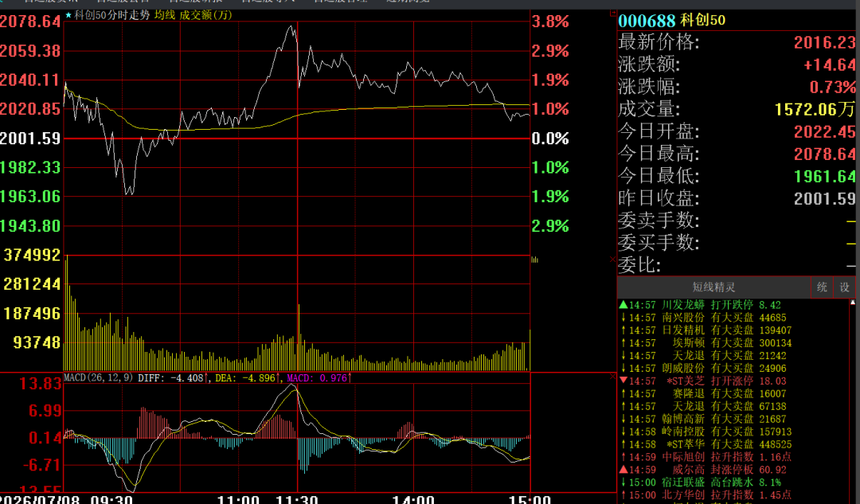This screenshot has height=504, width=860.
Task: Click the 今日开盘 value 2022.45
Action: [824, 131]
